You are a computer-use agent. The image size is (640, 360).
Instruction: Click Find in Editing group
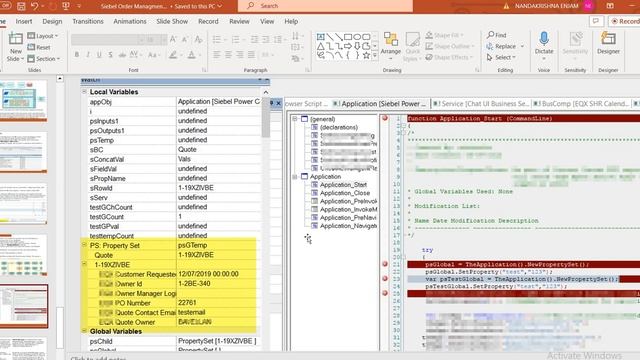click(497, 35)
